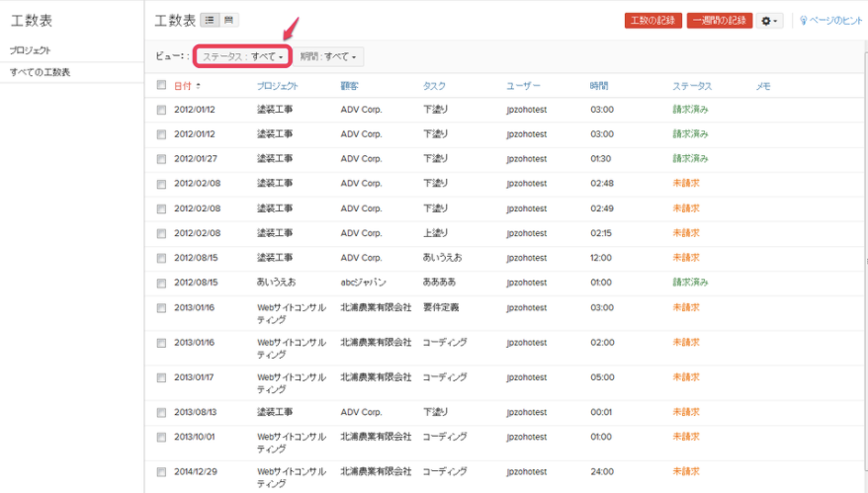Check the 2013/08/13 row checkbox
This screenshot has width=868, height=493.
click(x=161, y=412)
